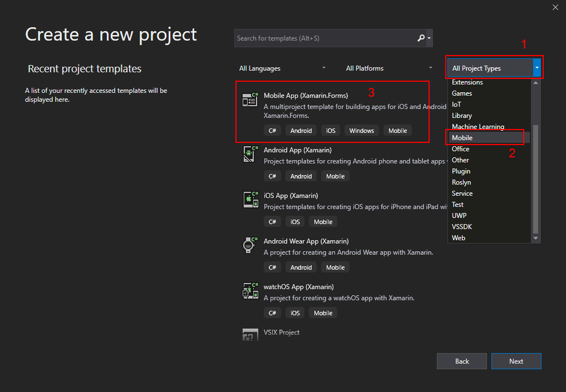Click the watchOS App (Xamarin) template icon
Screen dimensions: 566x392
(x=250, y=291)
